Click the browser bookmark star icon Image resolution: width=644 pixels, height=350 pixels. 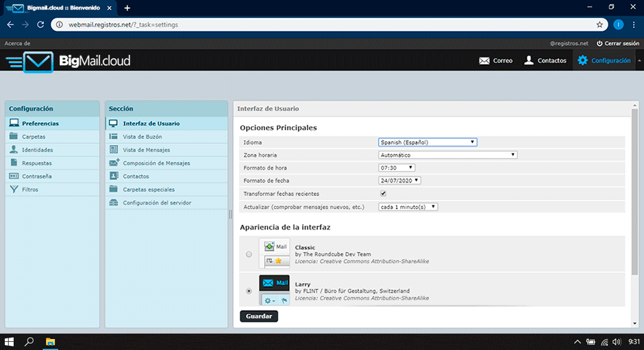[x=599, y=24]
